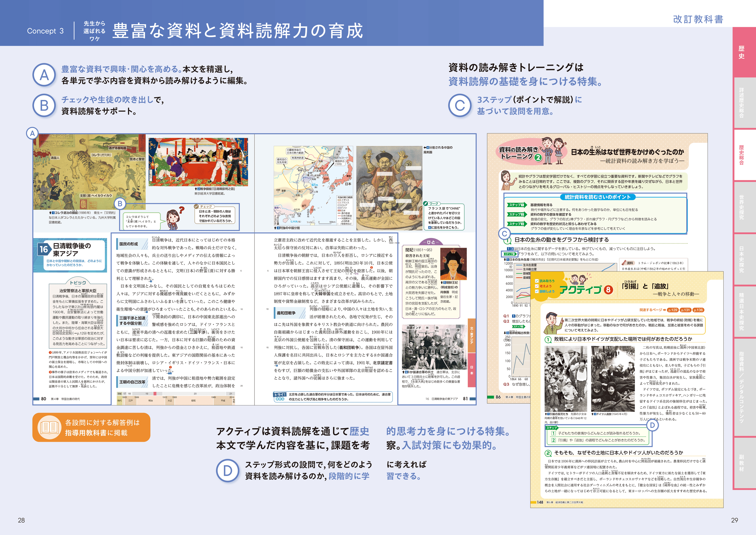
Task: Toggle the 考えよう checkbox
Action: (537, 286)
